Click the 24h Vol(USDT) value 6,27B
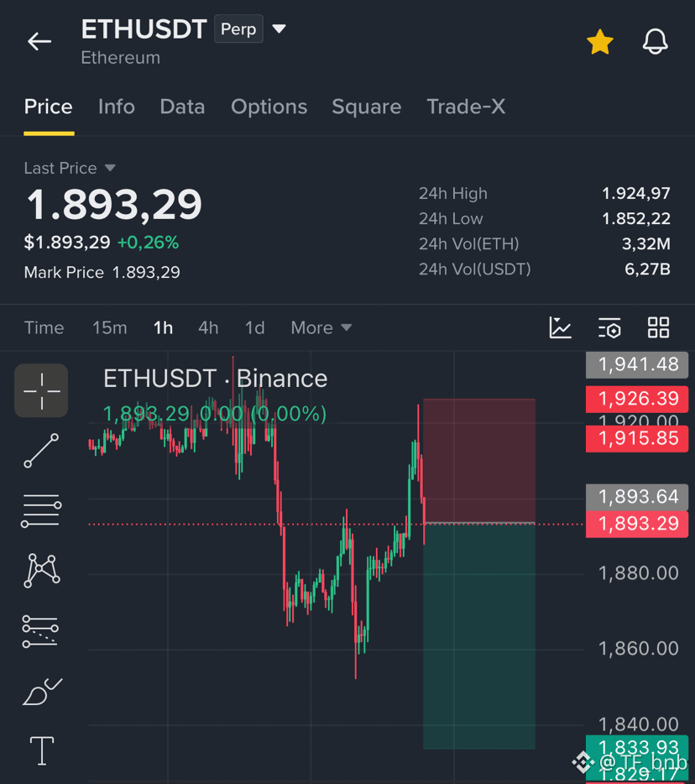This screenshot has width=695, height=784. tap(647, 269)
